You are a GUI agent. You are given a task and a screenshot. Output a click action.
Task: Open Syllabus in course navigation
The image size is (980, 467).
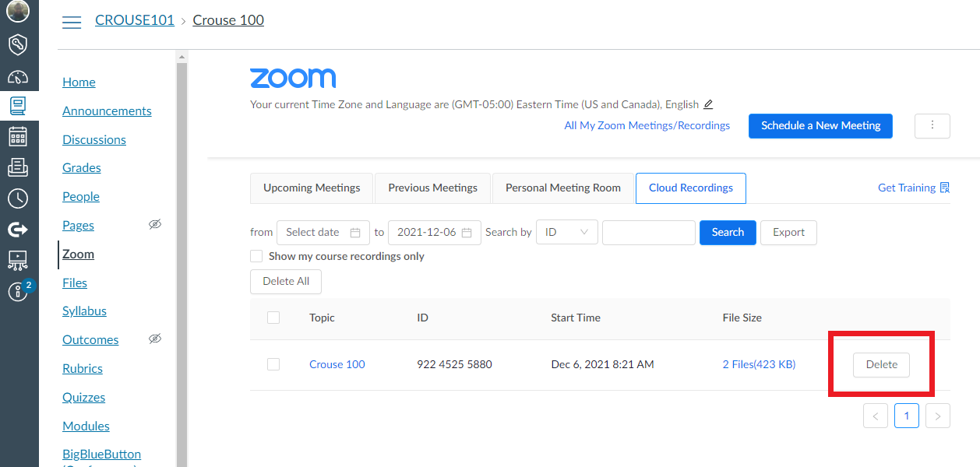[84, 311]
